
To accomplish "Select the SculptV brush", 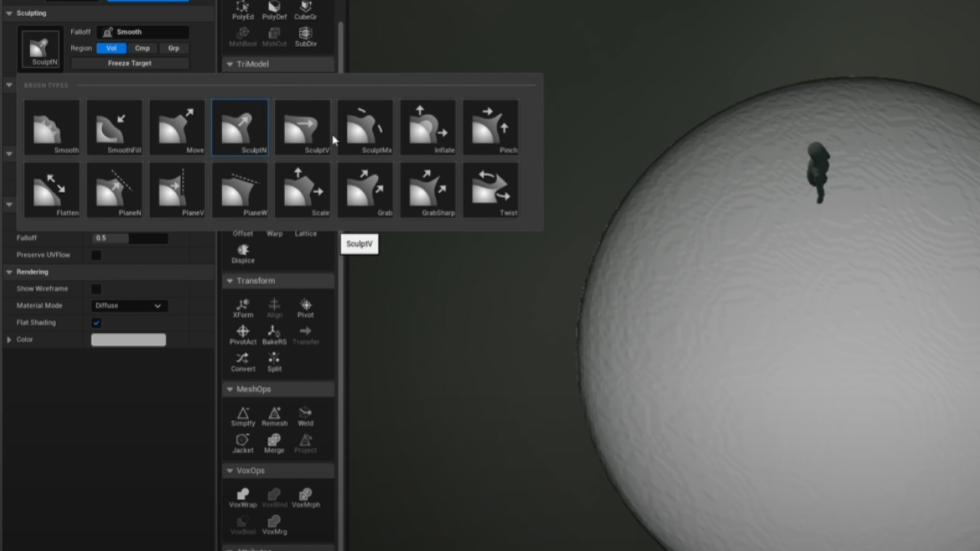I will click(302, 127).
